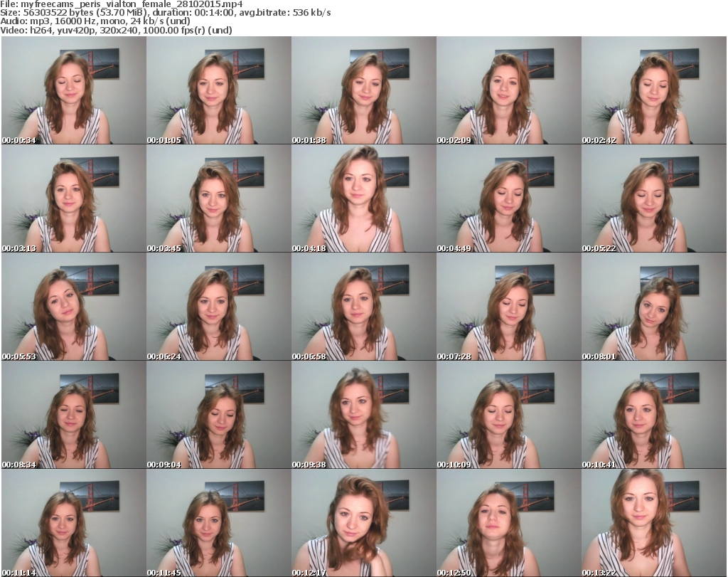Select thumbnail frame stamped 00:00:34
728x577 pixels.
74,90
